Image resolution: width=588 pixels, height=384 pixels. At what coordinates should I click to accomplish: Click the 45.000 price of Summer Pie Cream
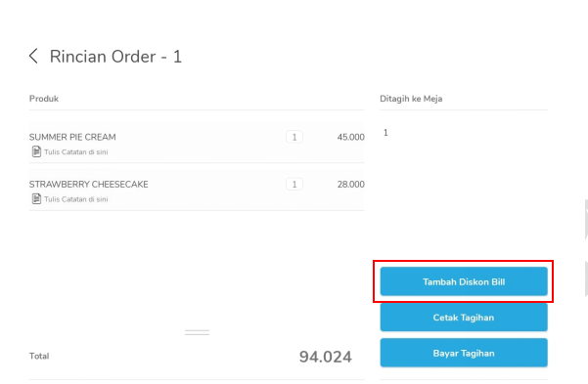350,137
